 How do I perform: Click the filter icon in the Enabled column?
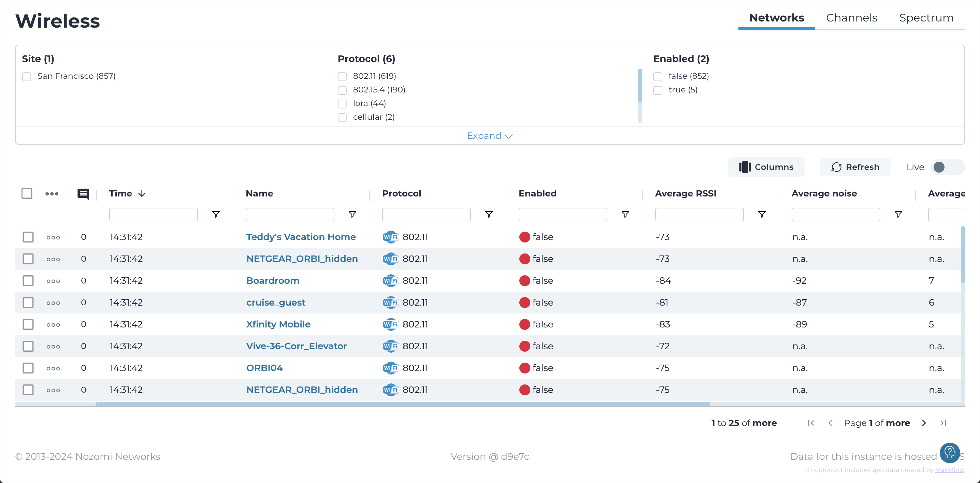click(x=624, y=214)
